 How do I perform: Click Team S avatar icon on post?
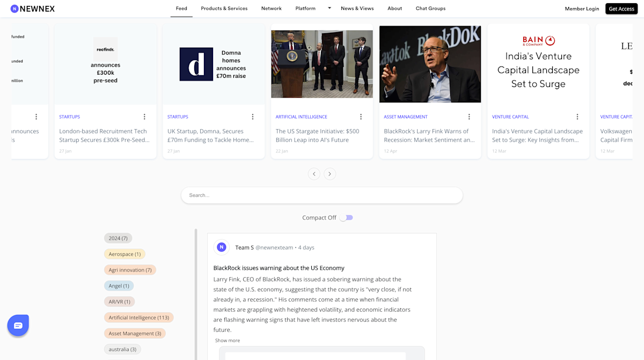(222, 247)
